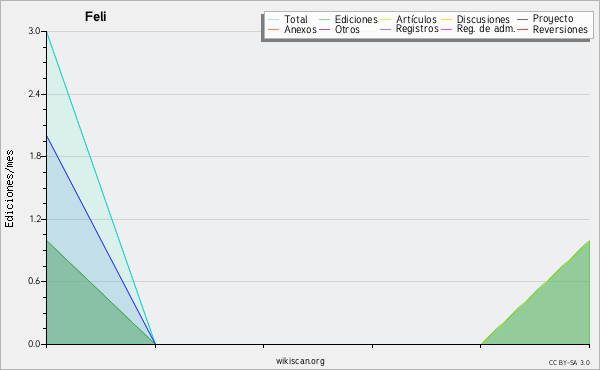600x370 pixels.
Task: Click the wikiscan.org label below the chart
Action: click(x=300, y=361)
